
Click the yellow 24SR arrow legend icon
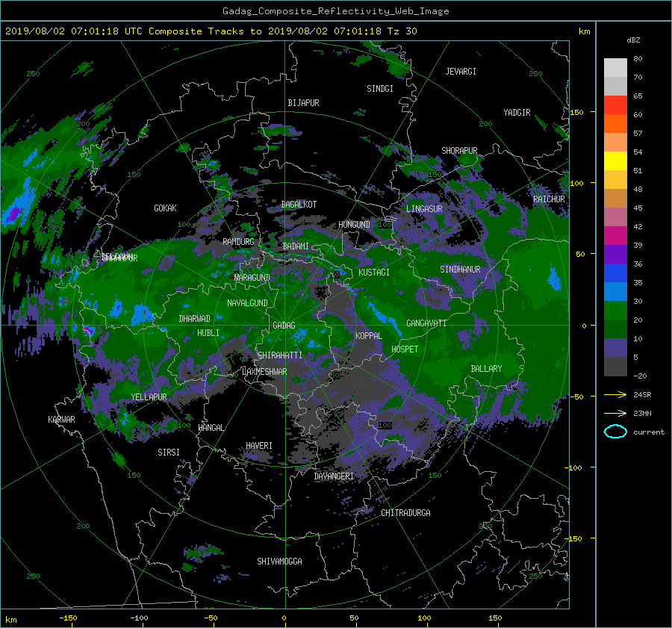pyautogui.click(x=615, y=395)
